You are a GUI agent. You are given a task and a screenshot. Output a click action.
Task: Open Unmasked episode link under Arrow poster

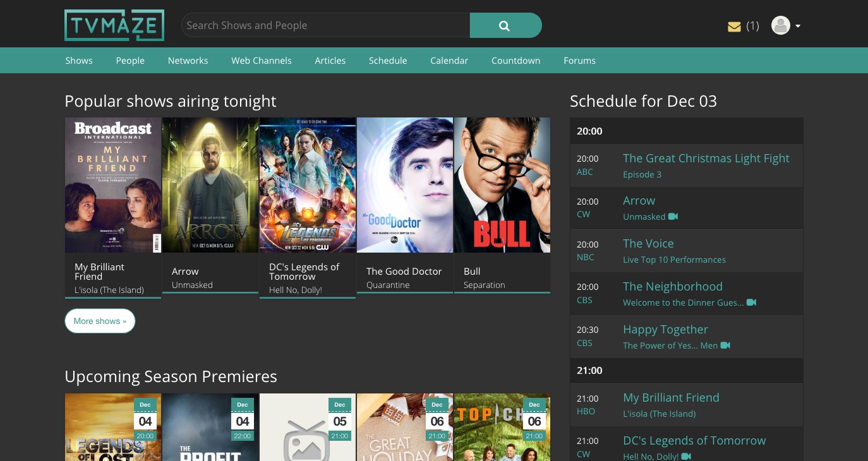[192, 285]
